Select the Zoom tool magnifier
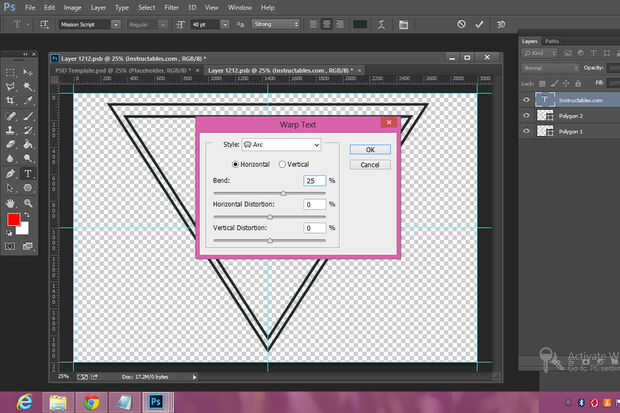620x413 pixels. [28, 201]
